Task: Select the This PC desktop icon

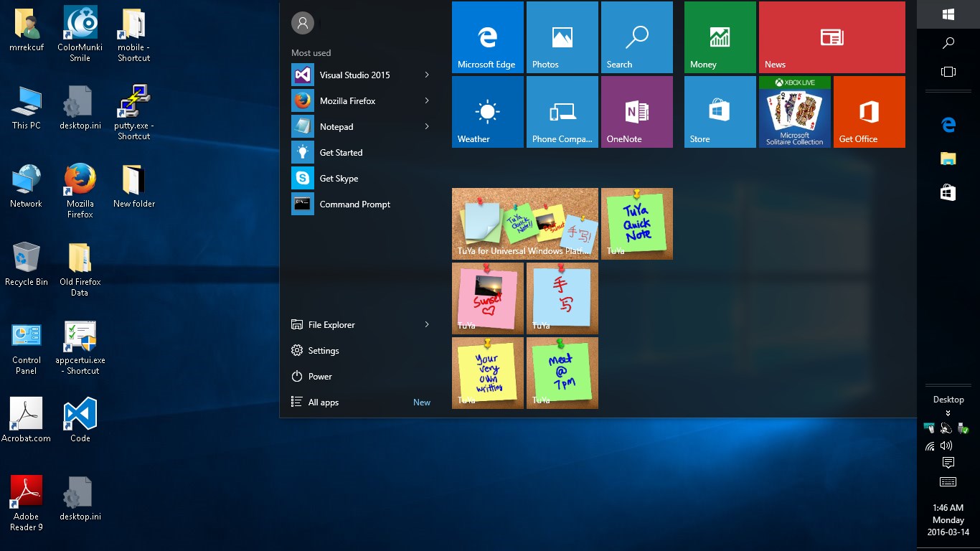Action: (27, 108)
